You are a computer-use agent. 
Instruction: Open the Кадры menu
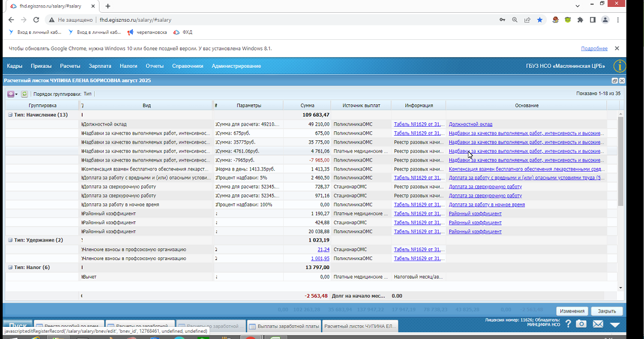14,66
